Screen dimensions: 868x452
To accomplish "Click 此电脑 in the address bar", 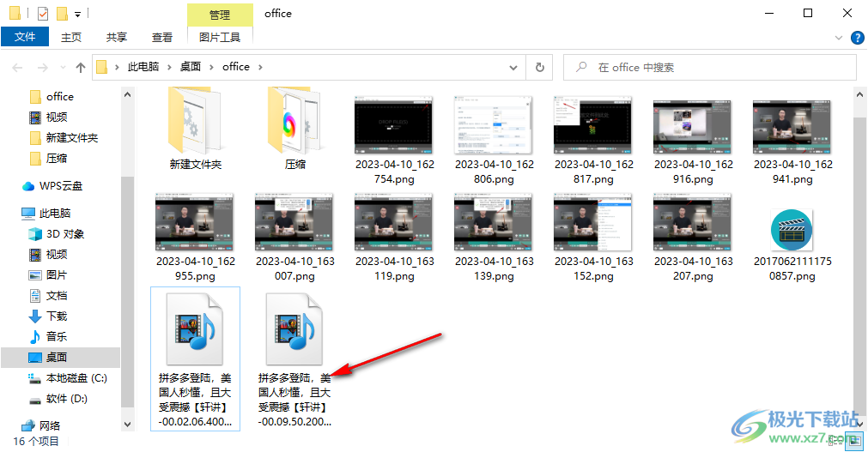I will pyautogui.click(x=143, y=67).
